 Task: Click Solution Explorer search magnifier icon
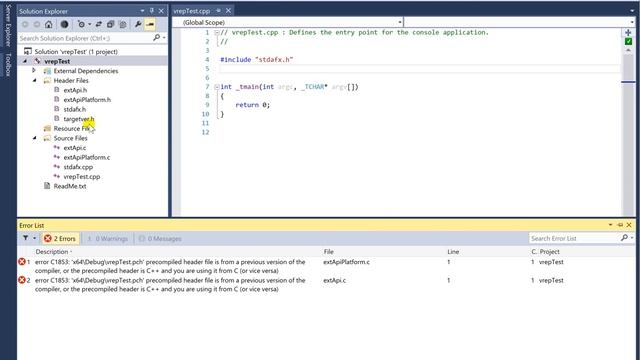click(156, 38)
